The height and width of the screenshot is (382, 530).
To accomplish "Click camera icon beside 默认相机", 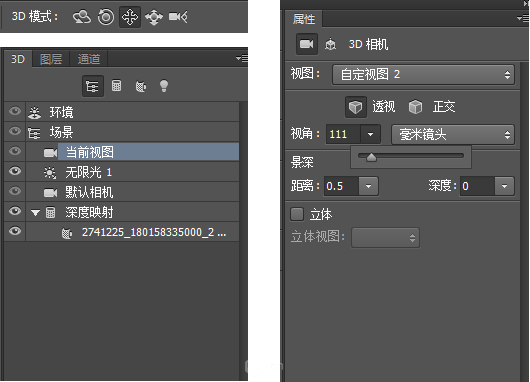I will pyautogui.click(x=50, y=193).
